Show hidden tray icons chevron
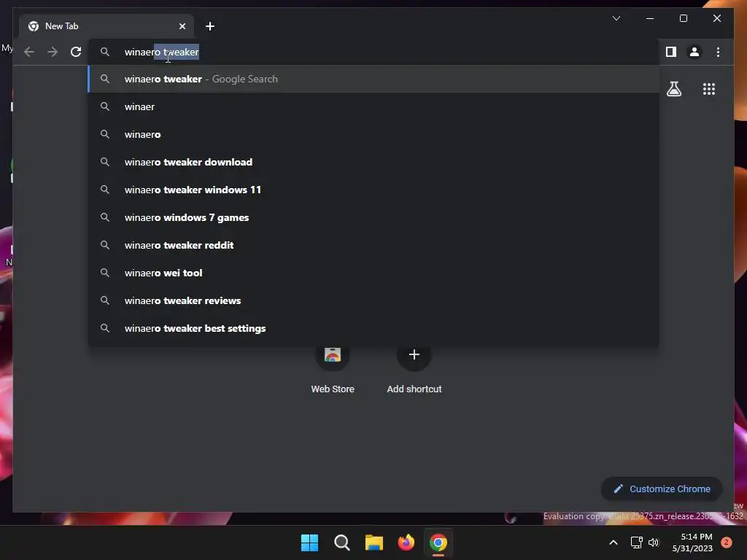Image resolution: width=747 pixels, height=560 pixels. [613, 542]
